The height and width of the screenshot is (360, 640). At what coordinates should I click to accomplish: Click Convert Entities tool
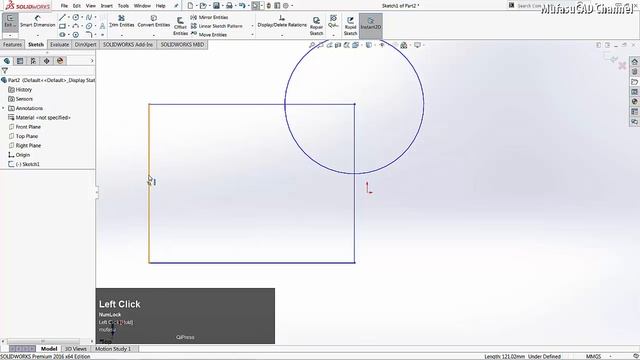pos(154,21)
